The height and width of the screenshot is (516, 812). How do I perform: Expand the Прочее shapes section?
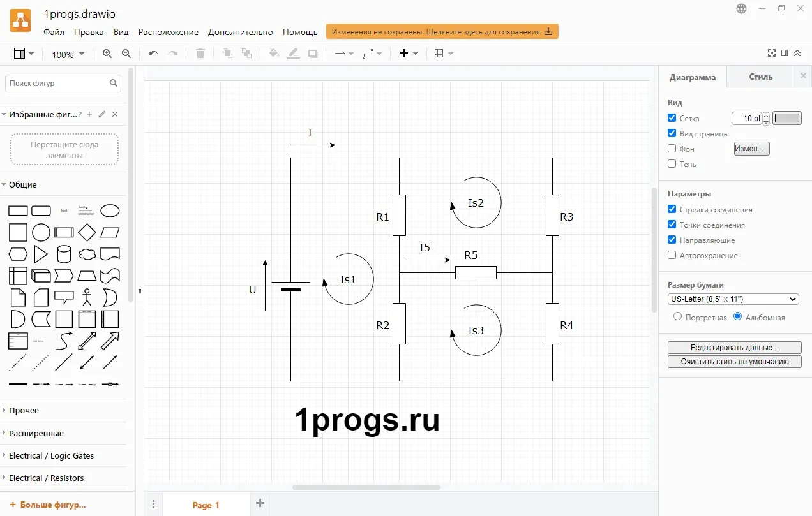pos(24,410)
